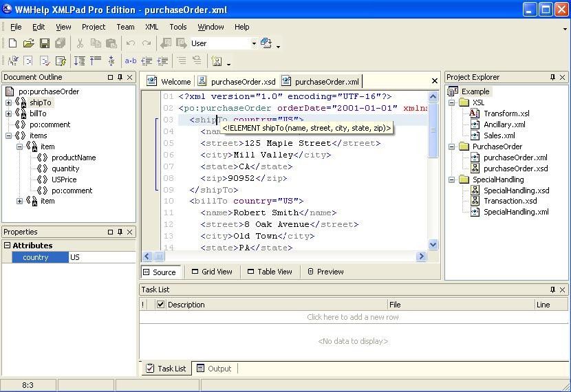Click the Save floppy disk icon

click(45, 43)
